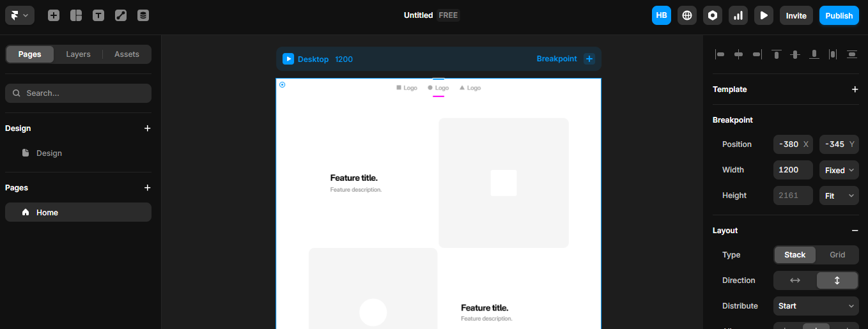Open the Framer logo main menu
Image resolution: width=868 pixels, height=329 pixels.
point(20,15)
